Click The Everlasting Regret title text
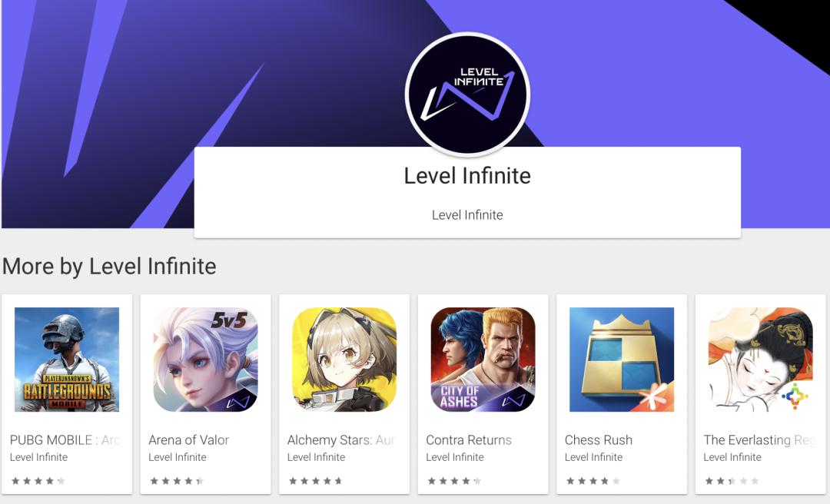 point(759,440)
